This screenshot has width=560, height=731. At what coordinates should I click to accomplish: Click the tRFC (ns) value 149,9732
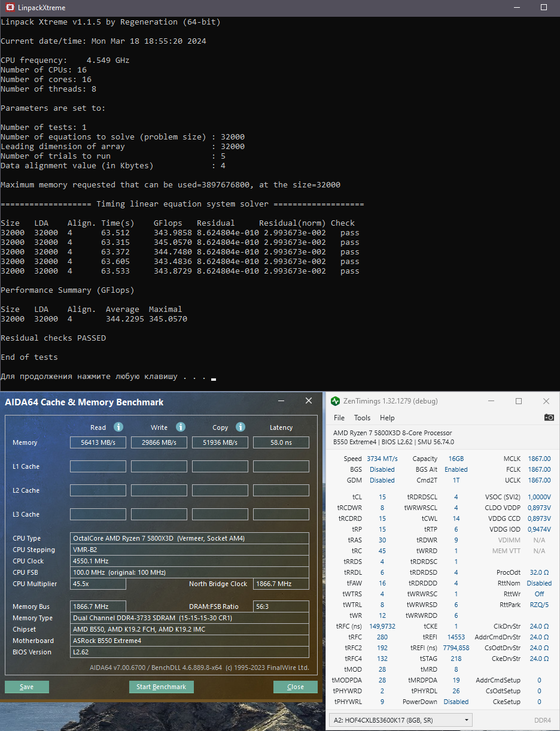pos(382,626)
